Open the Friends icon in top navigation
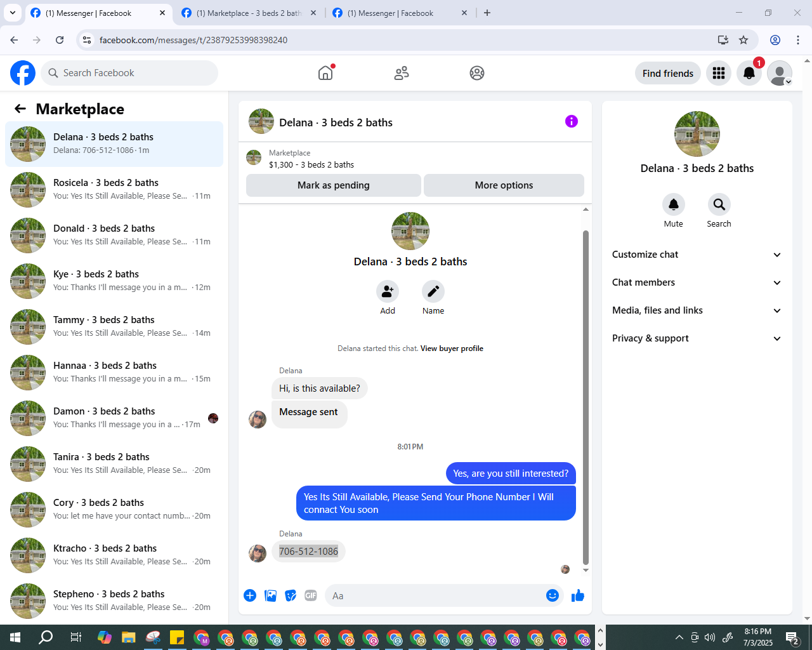 click(x=402, y=73)
